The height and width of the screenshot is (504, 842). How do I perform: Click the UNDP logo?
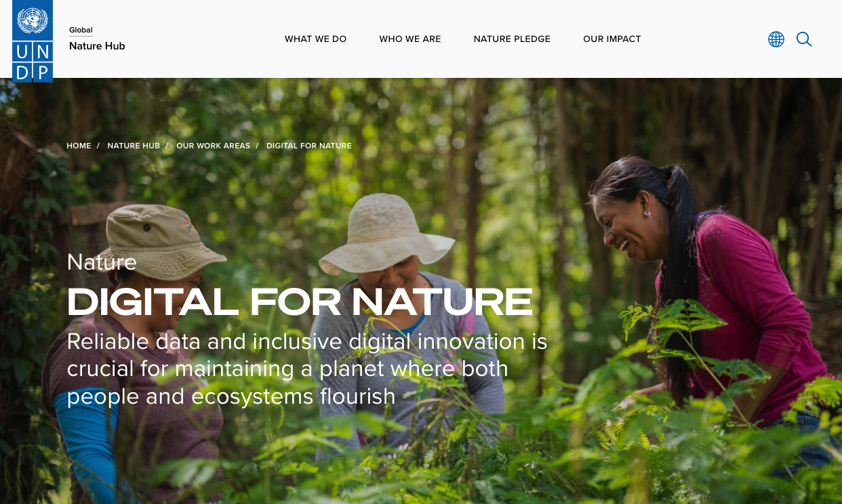pos(33,41)
